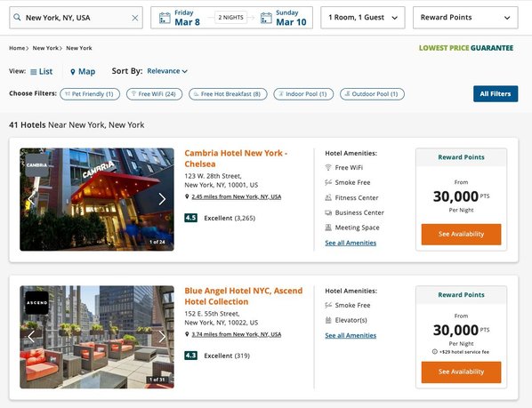Click Blue Angel's Excellent (319) reviews text

(x=227, y=356)
